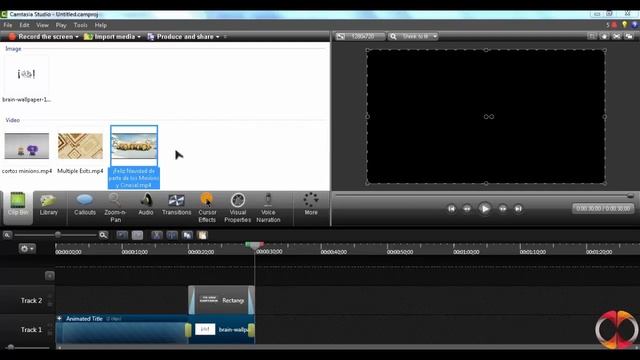Open toolbar overflow arrow after Produce and share
Image resolution: width=640 pixels, height=360 pixels.
tap(225, 37)
